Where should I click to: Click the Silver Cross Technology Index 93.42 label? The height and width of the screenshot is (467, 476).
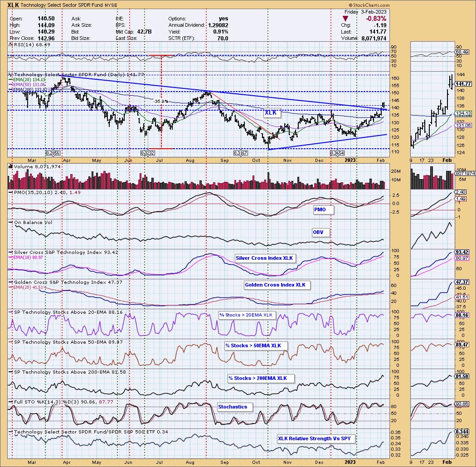coord(66,253)
